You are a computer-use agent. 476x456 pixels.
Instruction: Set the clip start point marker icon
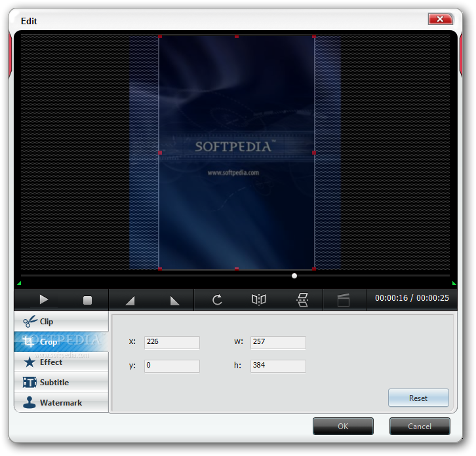point(130,301)
